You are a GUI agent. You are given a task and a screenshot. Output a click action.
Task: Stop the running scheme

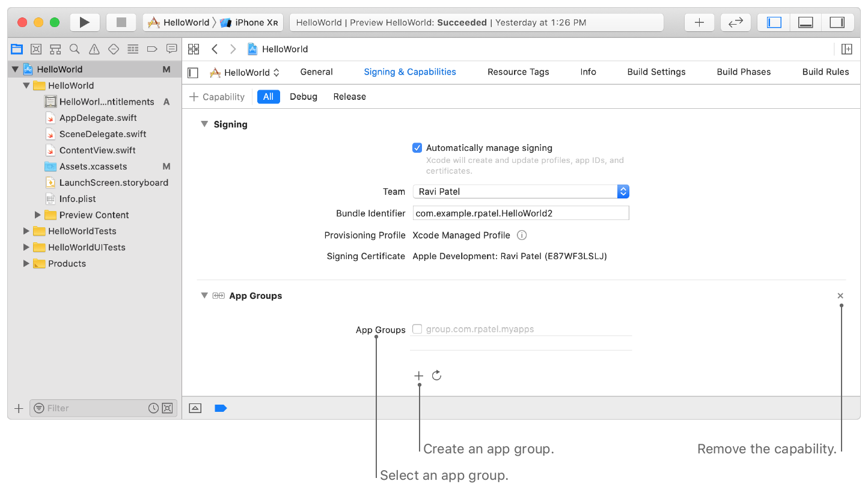pos(121,22)
